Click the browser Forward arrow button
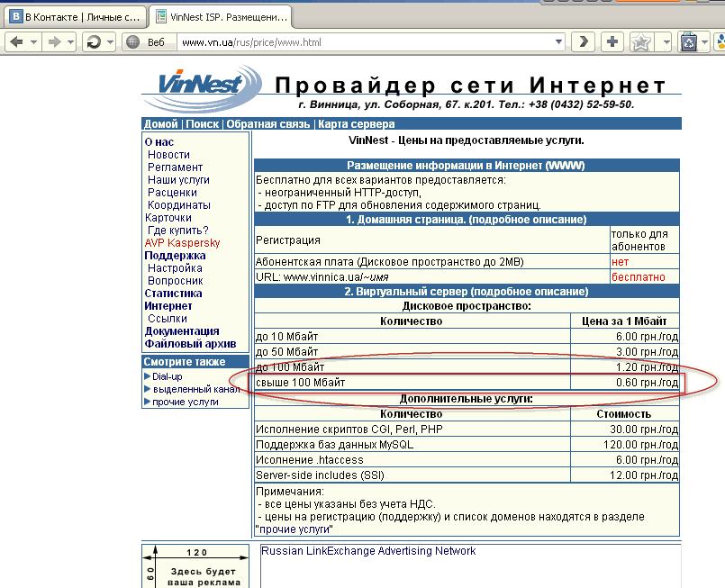 54,42
